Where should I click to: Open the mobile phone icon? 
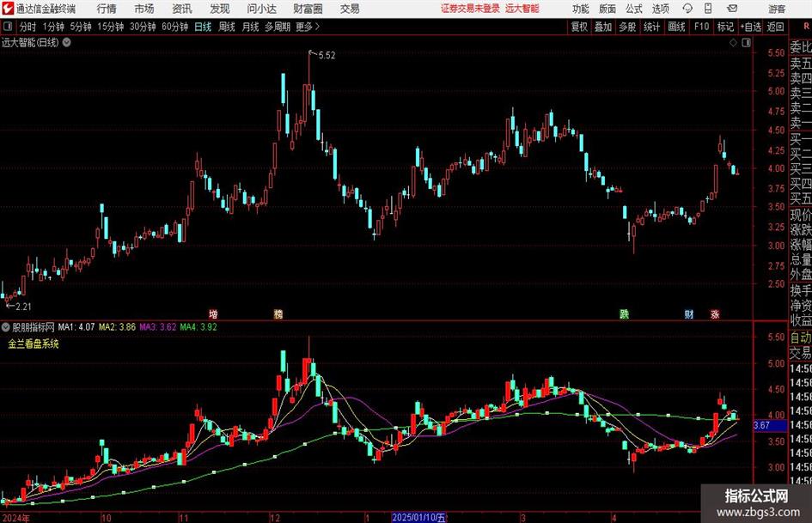[x=708, y=9]
